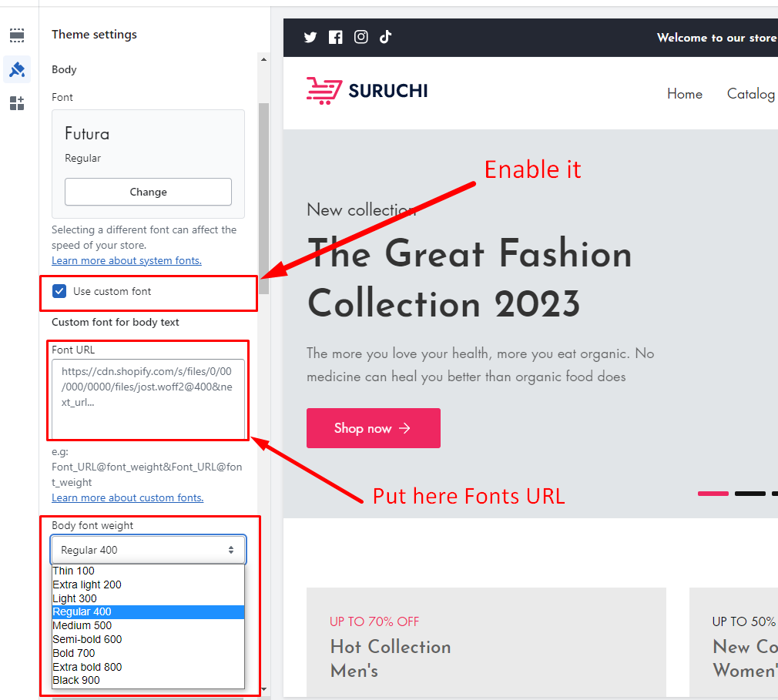Viewport: 778px width, 700px height.
Task: Select the active pink slideshow indicator
Action: point(713,493)
